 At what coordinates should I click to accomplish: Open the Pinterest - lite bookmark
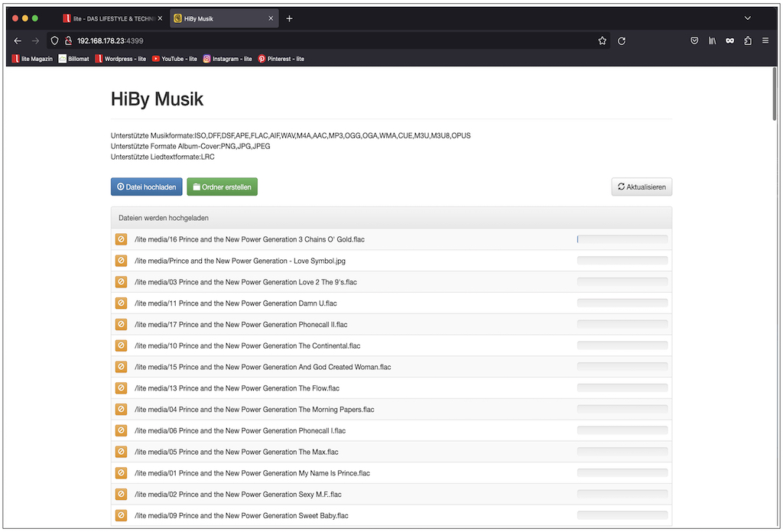click(281, 59)
